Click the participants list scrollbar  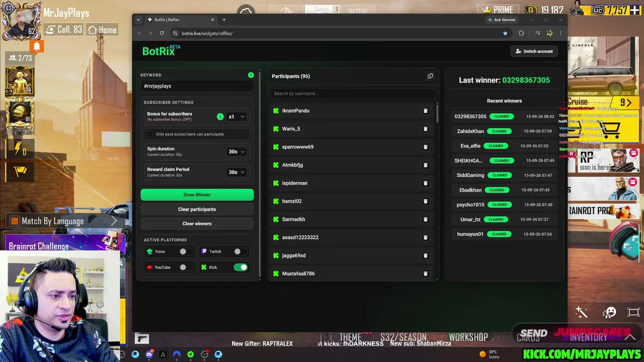438,113
